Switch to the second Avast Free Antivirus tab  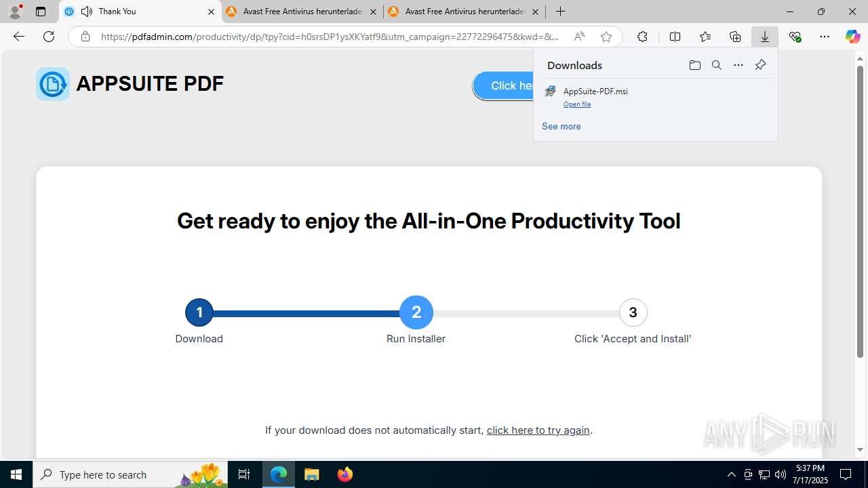point(465,12)
